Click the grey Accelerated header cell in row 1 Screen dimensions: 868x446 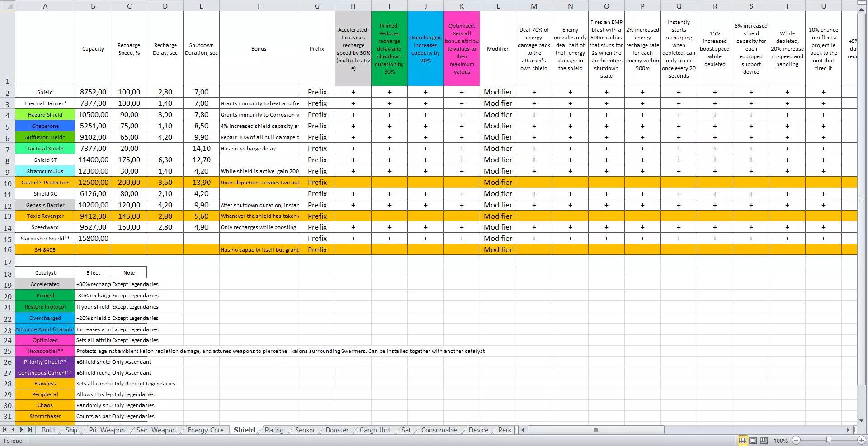point(353,49)
